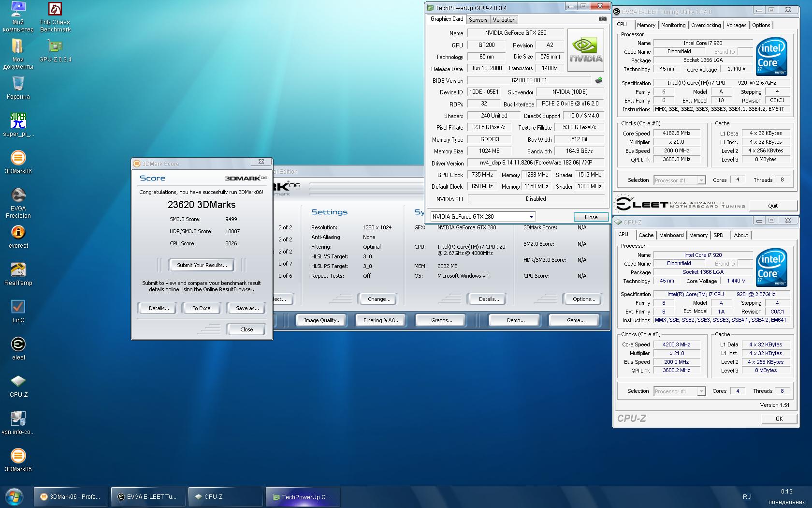The height and width of the screenshot is (508, 812).
Task: Click Submit Your Results button
Action: pyautogui.click(x=202, y=265)
